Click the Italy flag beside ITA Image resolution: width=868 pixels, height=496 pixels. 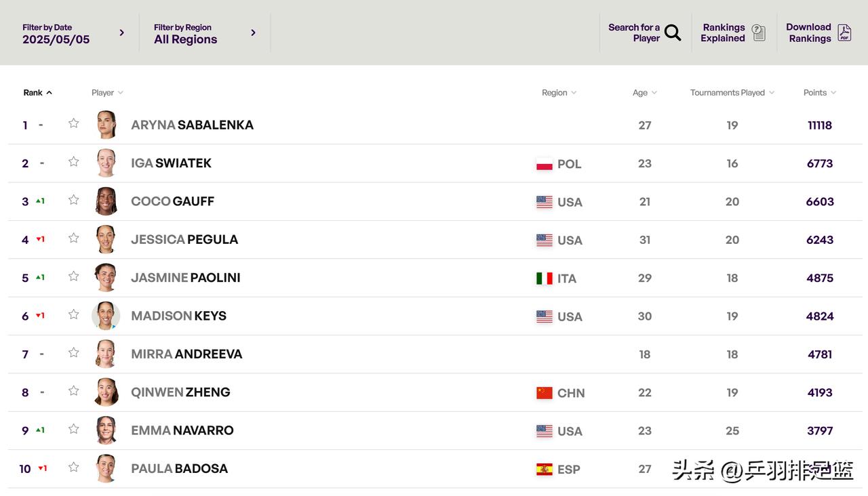[x=544, y=278]
